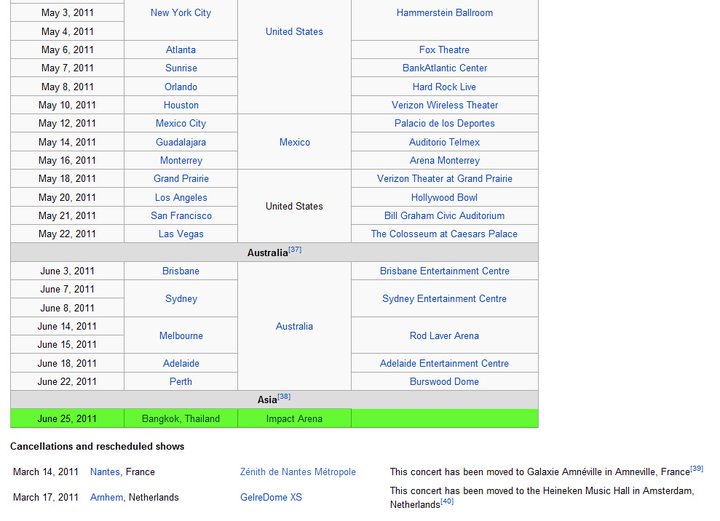Screen dimensions: 720x521
Task: Open the BankAtlantic Center link
Action: pos(444,68)
